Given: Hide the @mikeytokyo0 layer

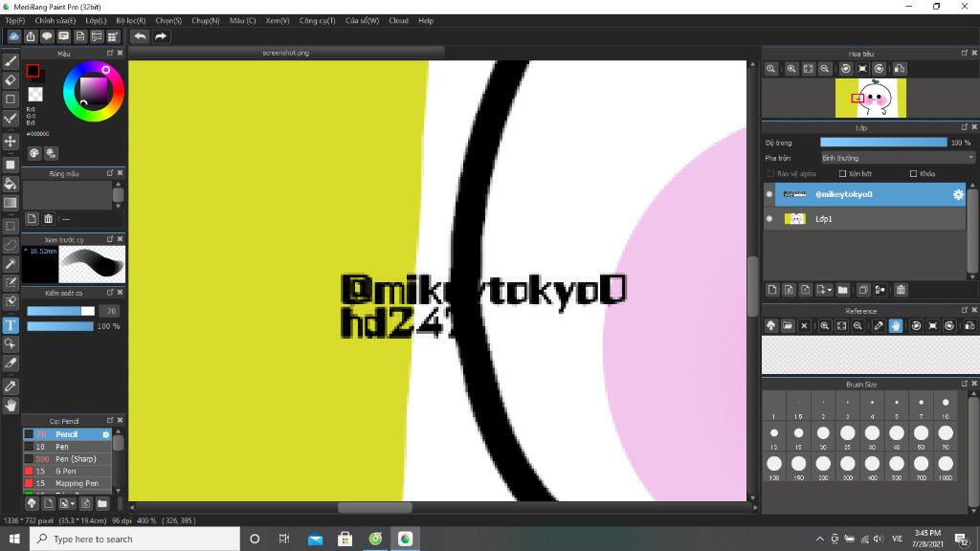Looking at the screenshot, I should [769, 194].
